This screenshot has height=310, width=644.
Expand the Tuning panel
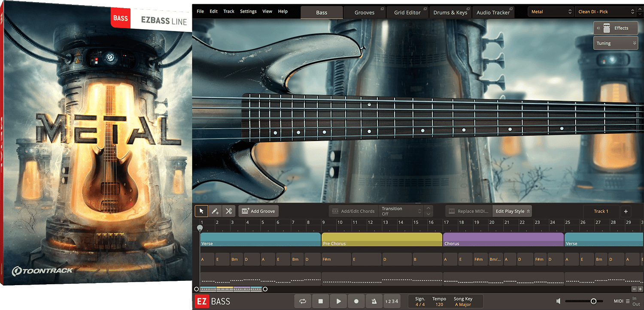615,43
